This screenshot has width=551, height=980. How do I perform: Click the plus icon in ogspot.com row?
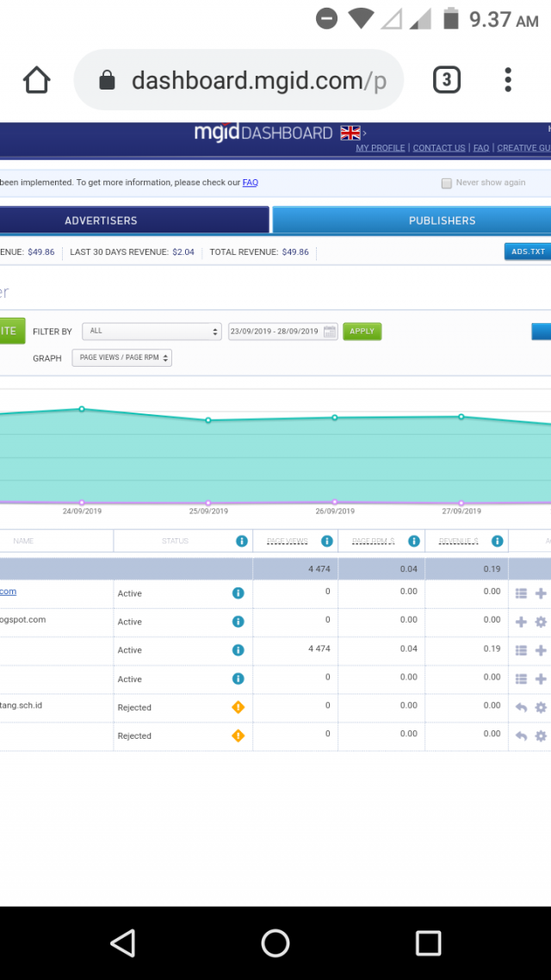[521, 622]
